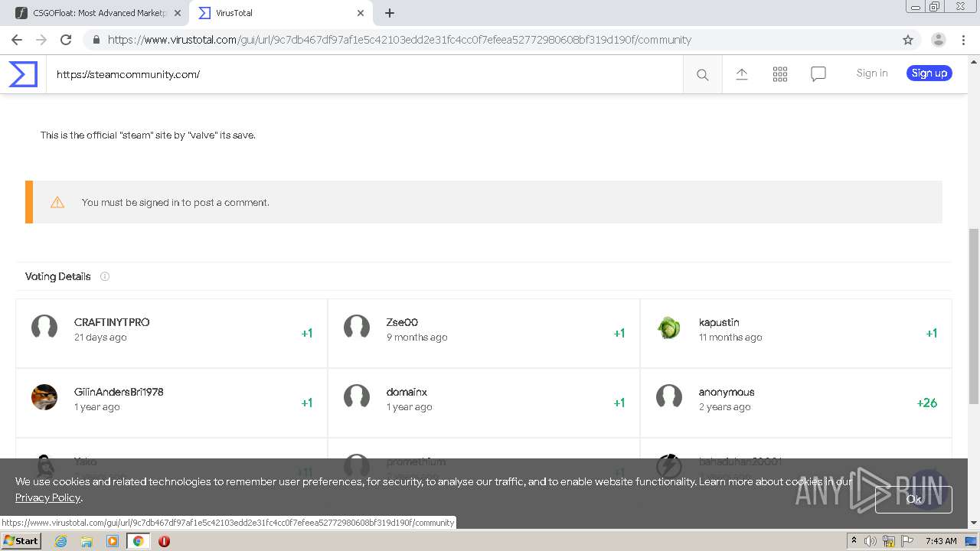This screenshot has width=980, height=551.
Task: Click the Voting Details heading
Action: 58,276
